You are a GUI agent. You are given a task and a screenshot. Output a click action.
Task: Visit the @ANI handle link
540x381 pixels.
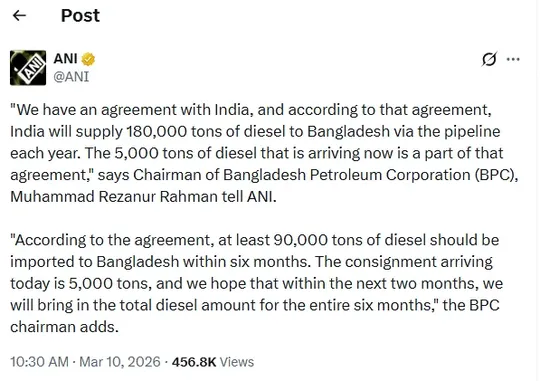[71, 76]
